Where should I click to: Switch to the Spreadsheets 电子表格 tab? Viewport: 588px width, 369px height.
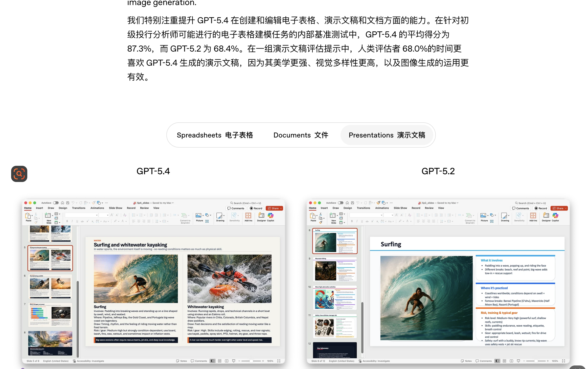coord(215,135)
